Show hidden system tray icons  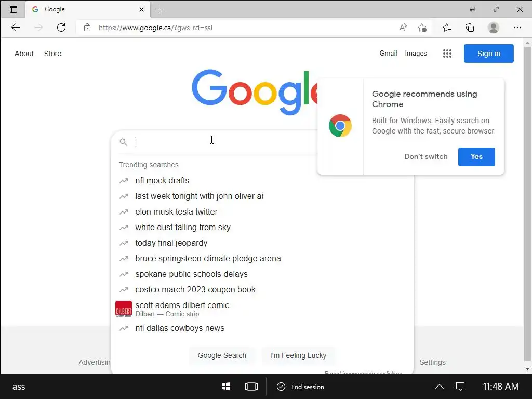pos(440,387)
